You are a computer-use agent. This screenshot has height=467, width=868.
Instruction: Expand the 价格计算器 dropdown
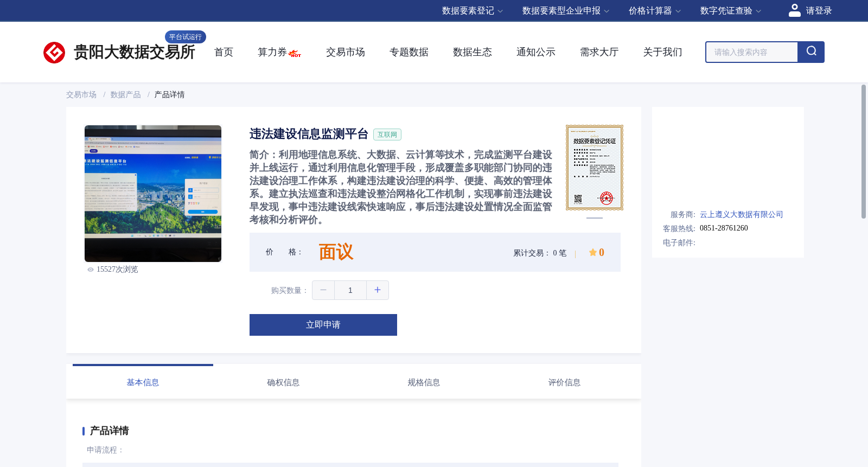[655, 11]
